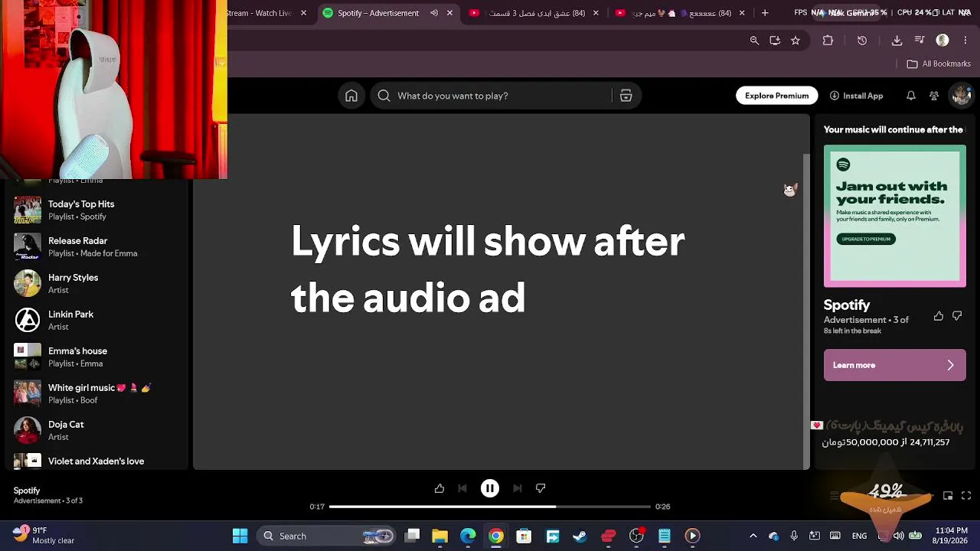The image size is (980, 551).
Task: Open All Bookmarks folder
Action: (939, 64)
